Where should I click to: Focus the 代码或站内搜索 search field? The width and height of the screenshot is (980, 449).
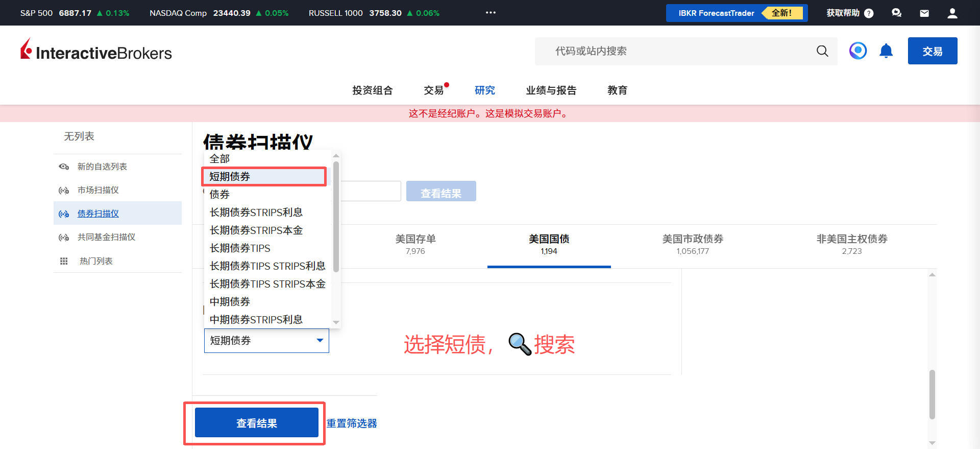click(x=674, y=51)
